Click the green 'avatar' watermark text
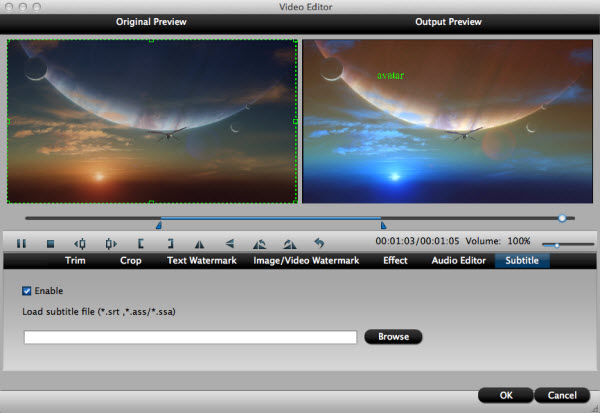This screenshot has height=413, width=600. tap(390, 75)
